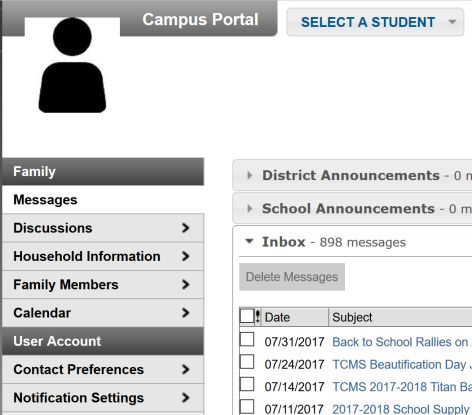This screenshot has height=415, width=472.
Task: Click the user profile silhouette icon
Action: click(72, 65)
